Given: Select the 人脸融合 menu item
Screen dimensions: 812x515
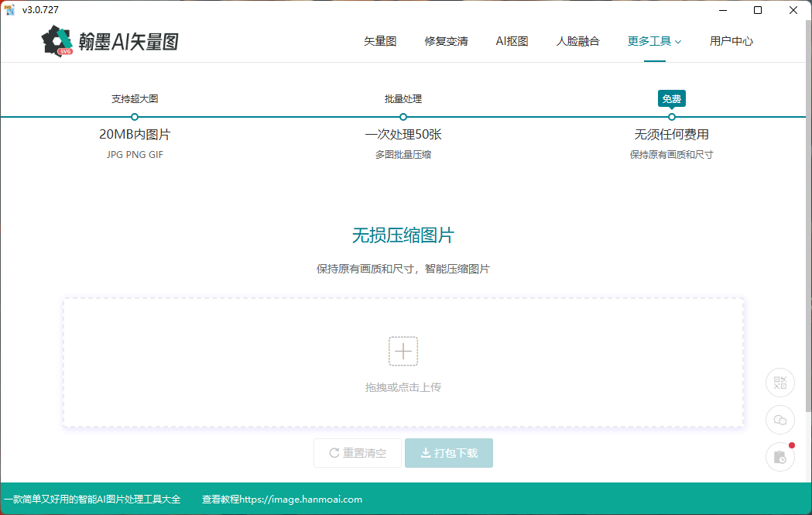Looking at the screenshot, I should 577,41.
